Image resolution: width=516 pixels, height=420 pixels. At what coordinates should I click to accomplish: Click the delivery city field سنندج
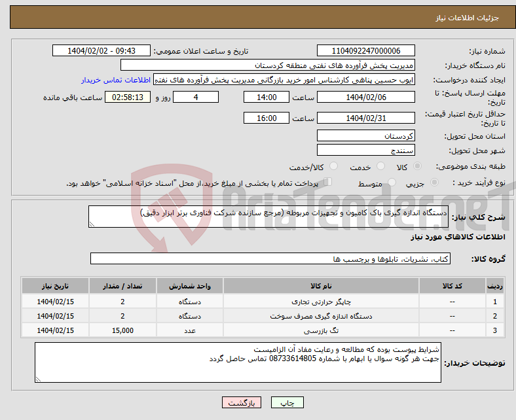pyautogui.click(x=365, y=150)
